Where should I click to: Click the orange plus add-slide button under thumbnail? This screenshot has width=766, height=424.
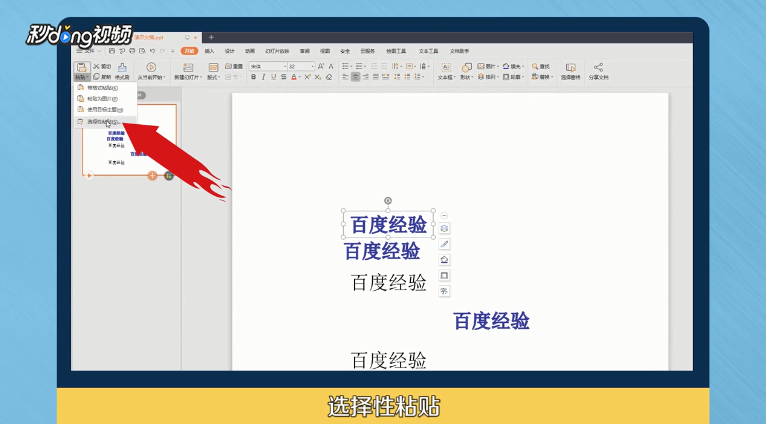(x=152, y=175)
